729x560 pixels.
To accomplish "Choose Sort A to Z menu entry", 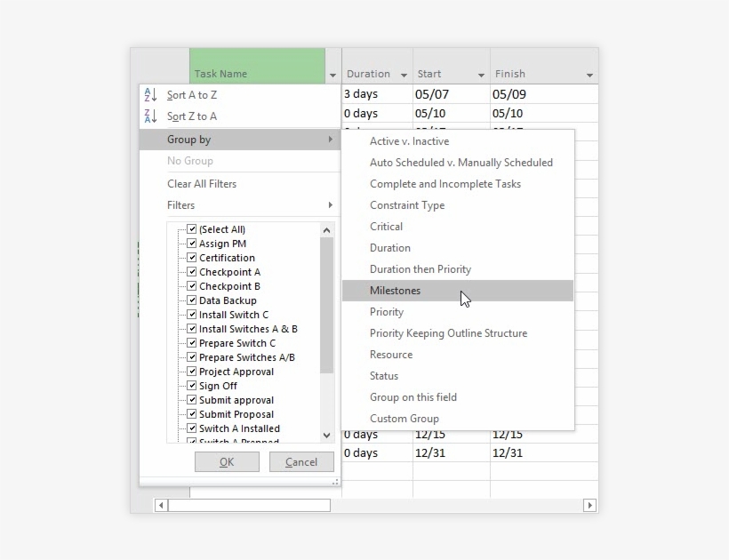I will tap(240, 95).
